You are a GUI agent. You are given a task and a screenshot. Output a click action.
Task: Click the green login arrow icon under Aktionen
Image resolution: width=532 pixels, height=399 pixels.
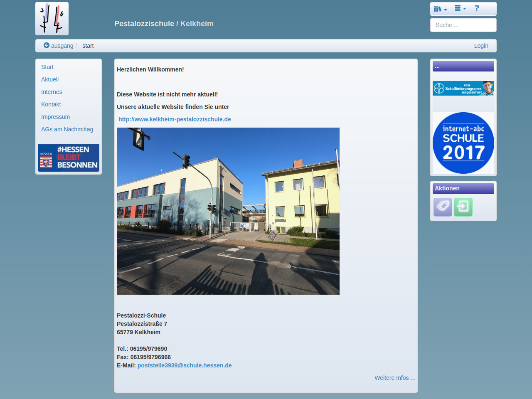pyautogui.click(x=463, y=207)
